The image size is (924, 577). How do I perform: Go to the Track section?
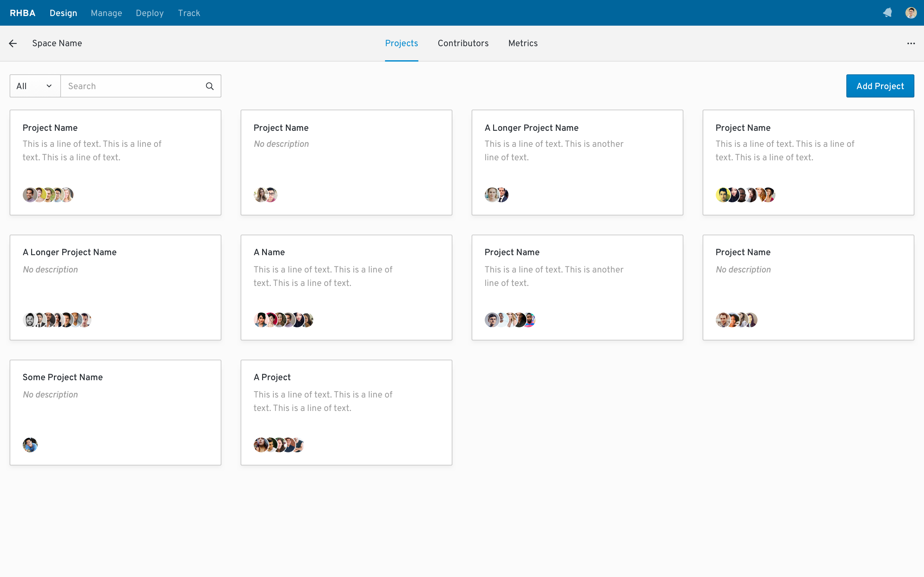189,13
